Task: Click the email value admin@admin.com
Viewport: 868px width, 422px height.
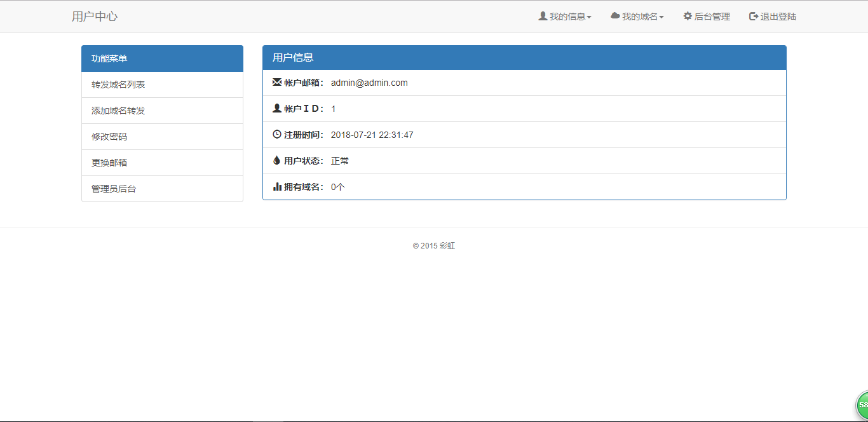Action: coord(369,83)
